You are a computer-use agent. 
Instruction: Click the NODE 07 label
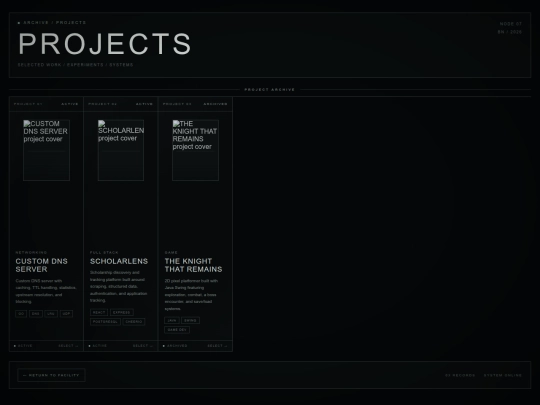pos(511,24)
